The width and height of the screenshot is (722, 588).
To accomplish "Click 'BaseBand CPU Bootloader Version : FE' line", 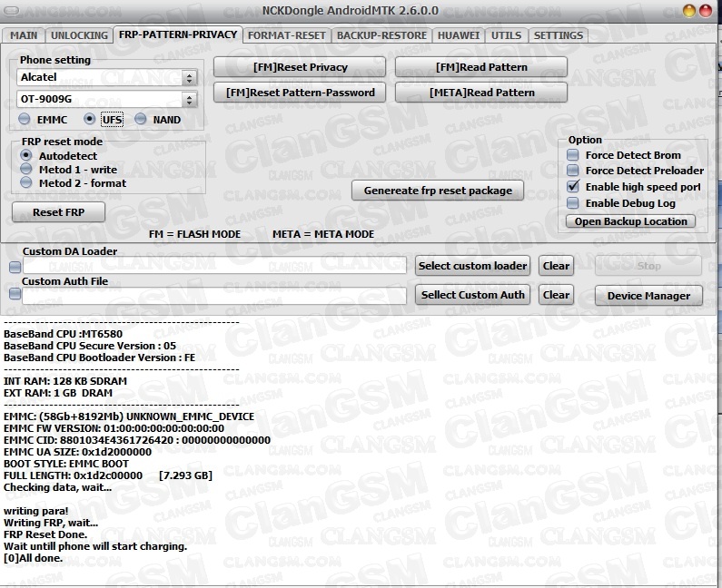I will [x=100, y=358].
